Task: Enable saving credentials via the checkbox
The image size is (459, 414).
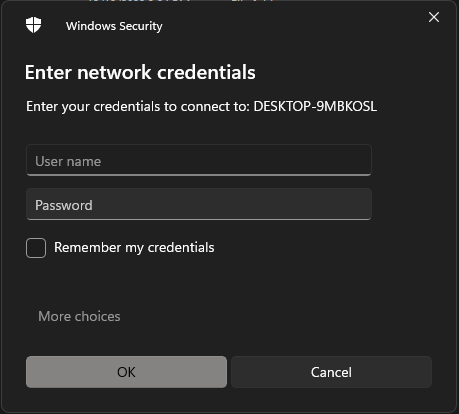Action: [36, 248]
